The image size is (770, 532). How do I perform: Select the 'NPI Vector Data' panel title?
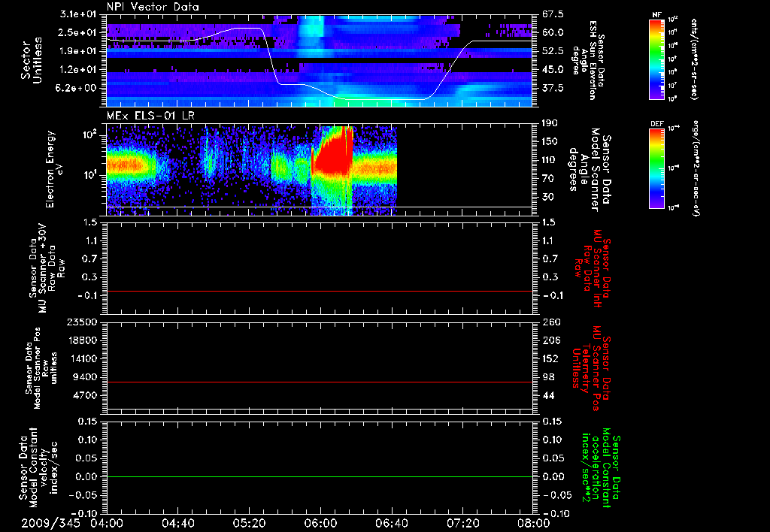click(153, 7)
